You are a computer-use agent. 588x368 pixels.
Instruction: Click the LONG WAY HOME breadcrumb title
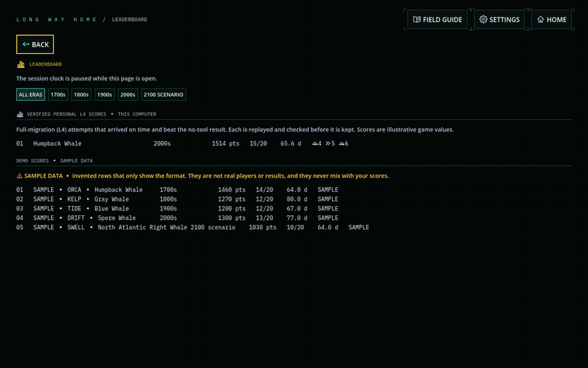[56, 20]
